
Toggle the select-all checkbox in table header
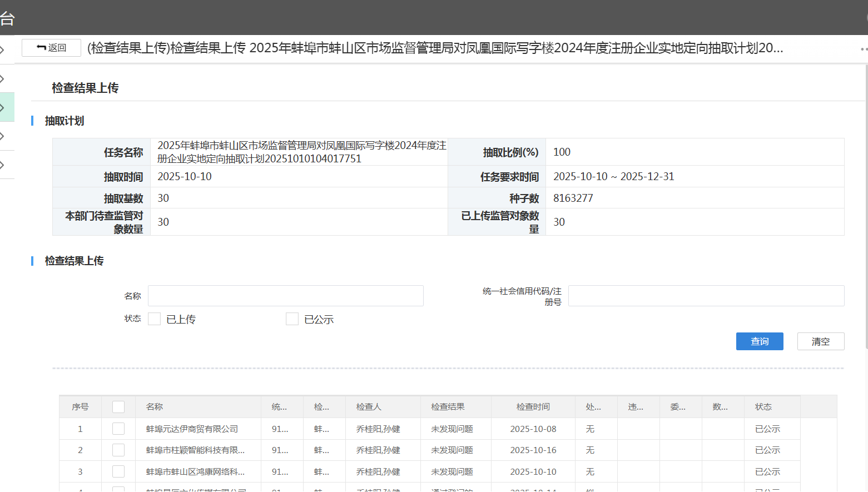[x=118, y=407]
